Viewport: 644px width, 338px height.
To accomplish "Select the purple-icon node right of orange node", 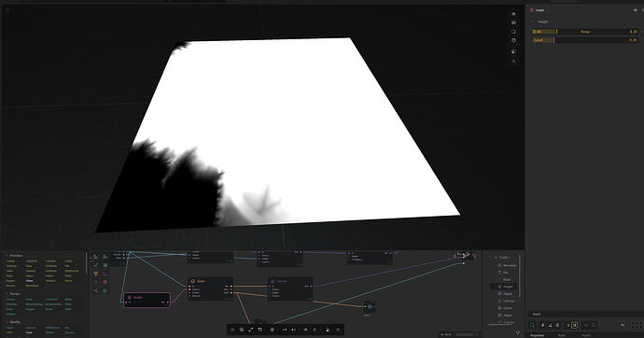I will click(290, 289).
